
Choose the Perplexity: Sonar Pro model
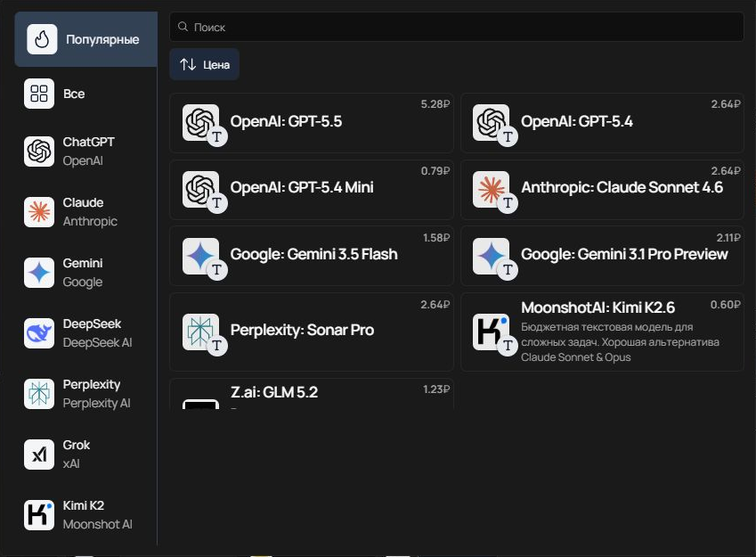pos(312,332)
